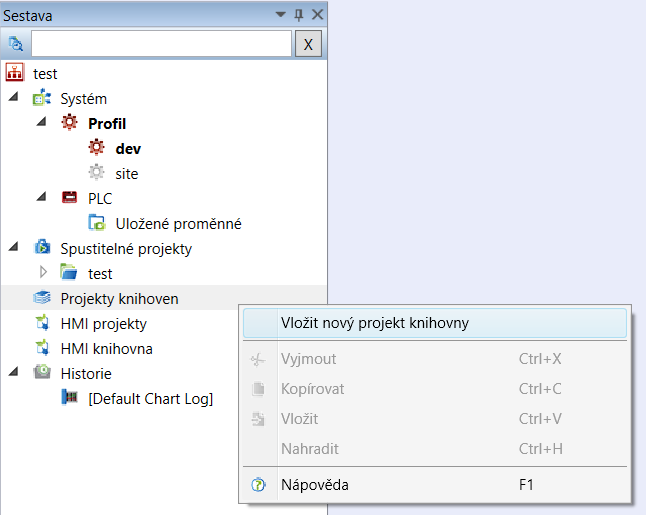Click the Default Chart Log icon

coord(69,398)
